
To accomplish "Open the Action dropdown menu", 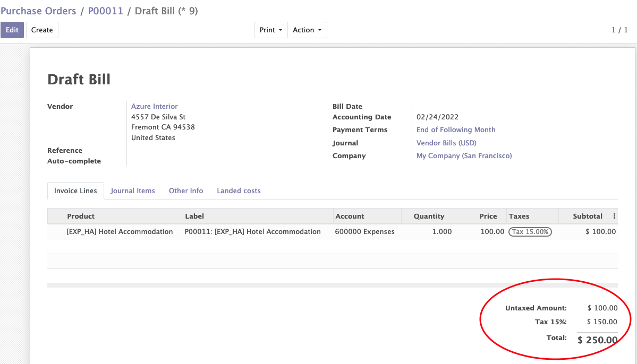I will pos(307,30).
